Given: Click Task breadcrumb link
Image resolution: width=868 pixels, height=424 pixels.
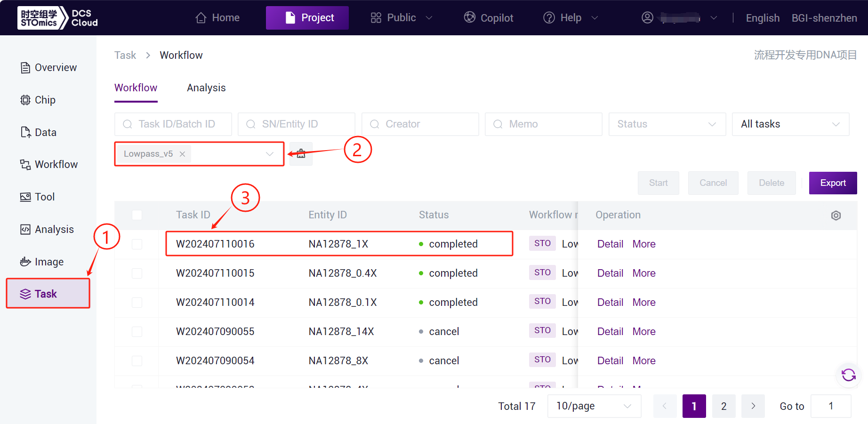Looking at the screenshot, I should pos(125,55).
